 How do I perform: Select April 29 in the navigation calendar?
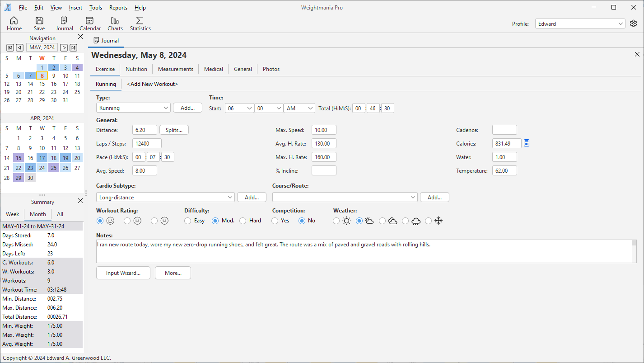(19, 178)
